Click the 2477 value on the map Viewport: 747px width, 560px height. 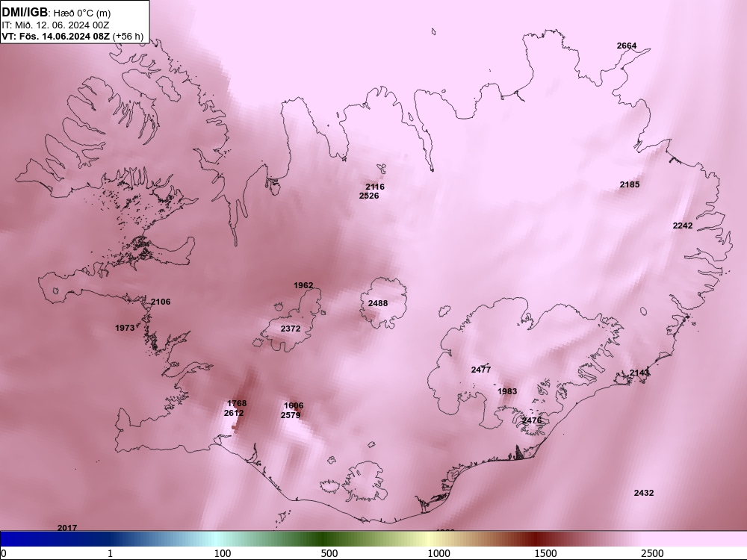(x=480, y=370)
